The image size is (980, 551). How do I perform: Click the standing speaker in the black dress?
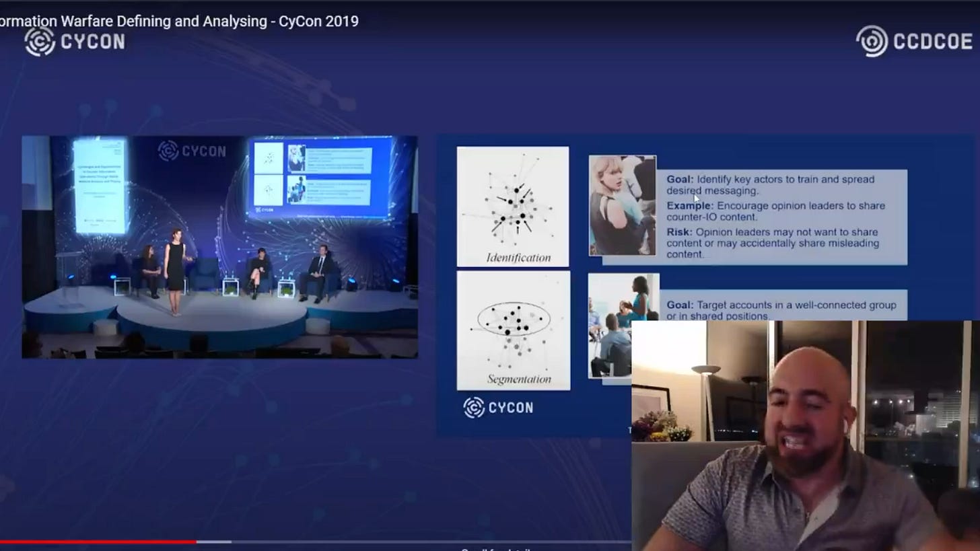point(176,272)
